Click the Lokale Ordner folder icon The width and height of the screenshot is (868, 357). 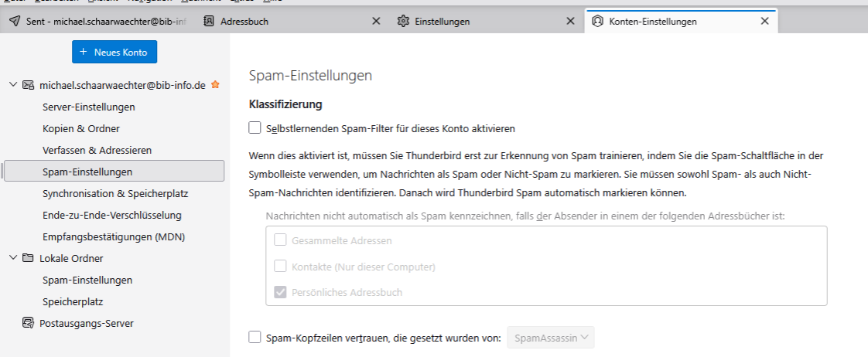[29, 258]
